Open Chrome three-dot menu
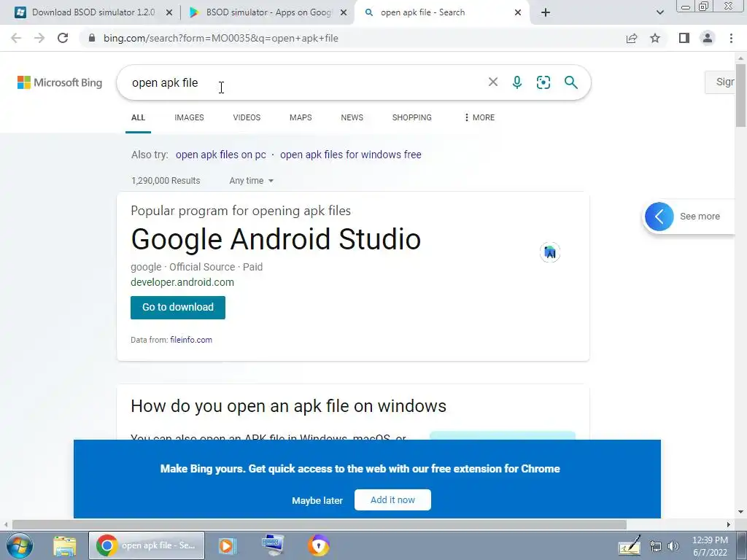This screenshot has height=560, width=747. tap(731, 38)
